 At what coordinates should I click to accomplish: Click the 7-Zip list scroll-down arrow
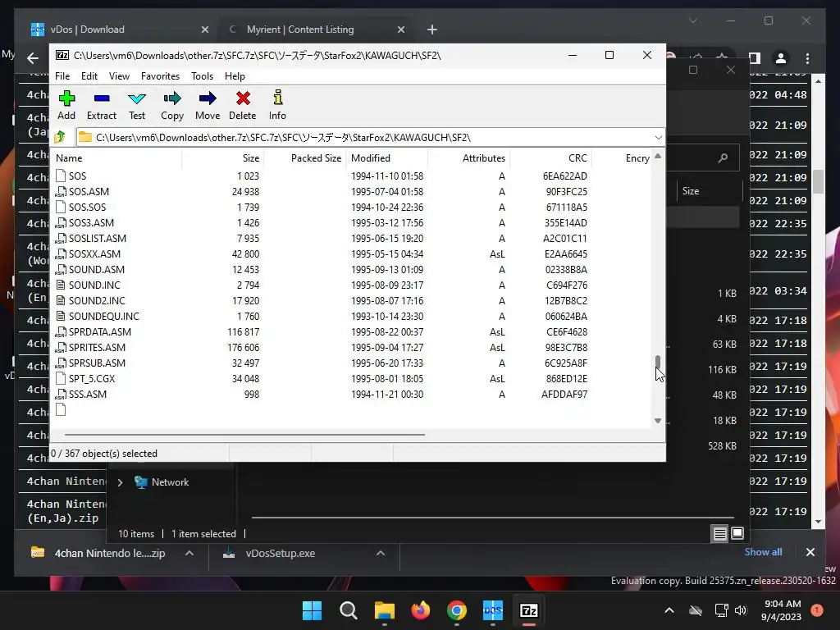[658, 421]
